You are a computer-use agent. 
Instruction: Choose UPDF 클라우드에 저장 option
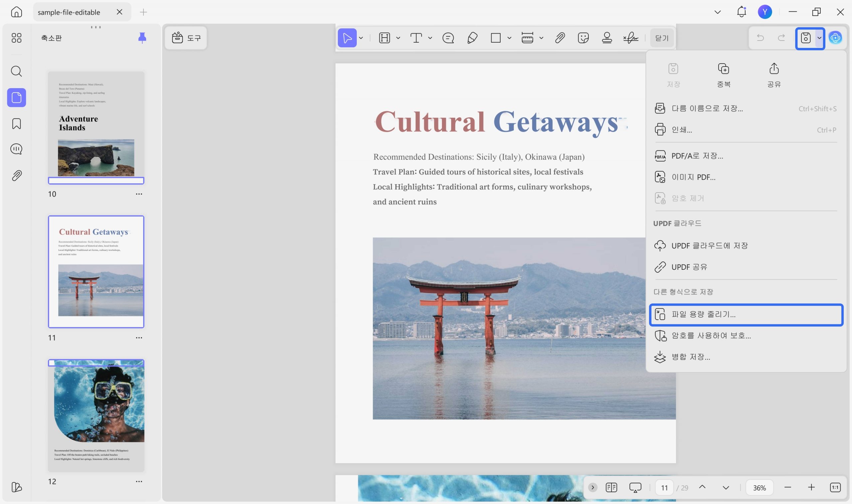(x=746, y=246)
